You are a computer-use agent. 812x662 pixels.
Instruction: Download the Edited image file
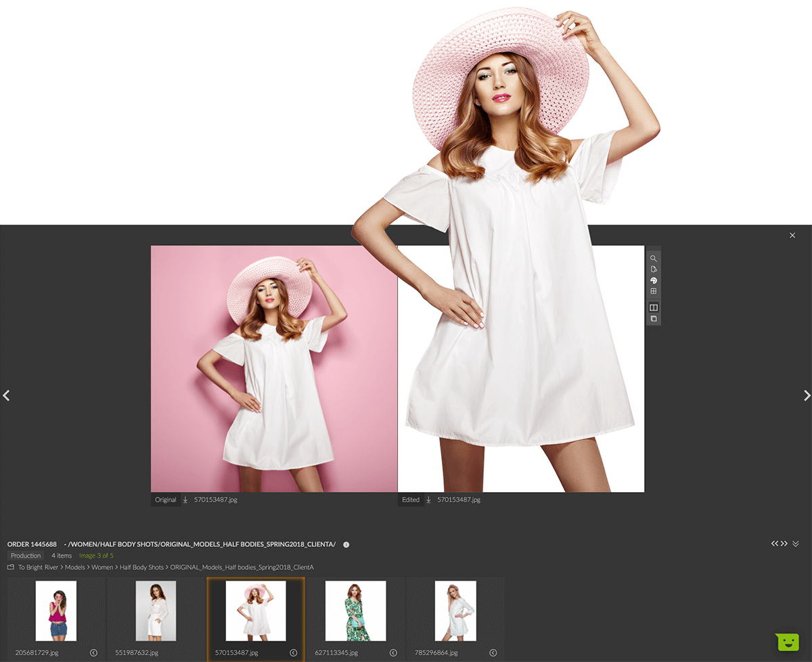coord(428,500)
